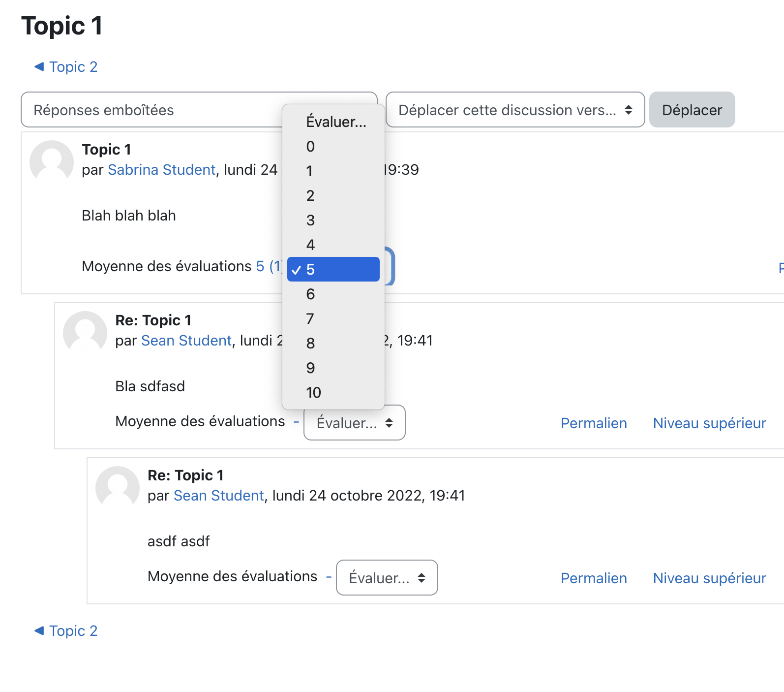The width and height of the screenshot is (784, 692).
Task: Open the Sabrina Student profile link
Action: coord(162,170)
